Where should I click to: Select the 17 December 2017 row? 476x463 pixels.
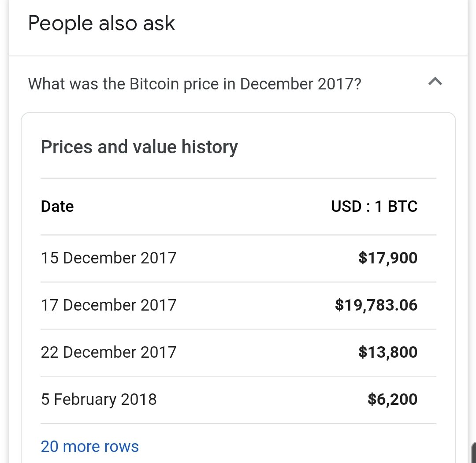point(238,305)
